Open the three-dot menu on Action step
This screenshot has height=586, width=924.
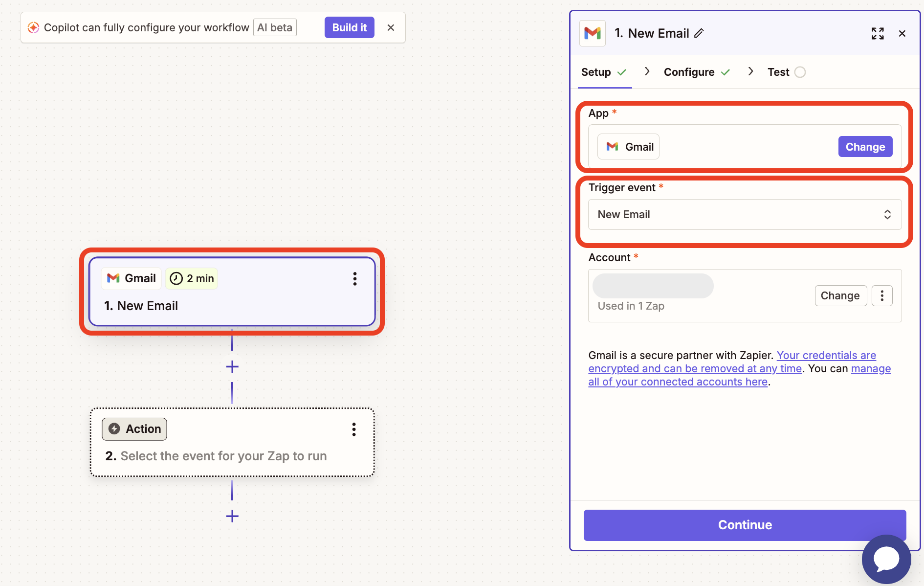354,429
